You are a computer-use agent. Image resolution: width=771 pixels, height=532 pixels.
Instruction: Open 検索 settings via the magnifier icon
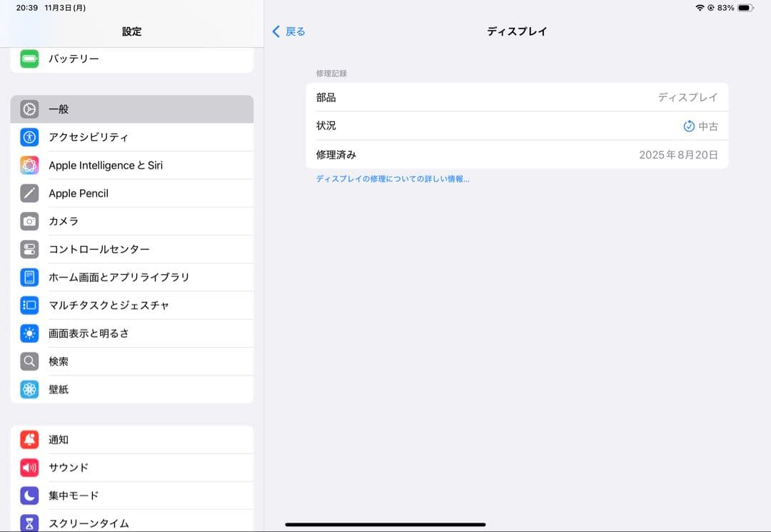click(30, 361)
